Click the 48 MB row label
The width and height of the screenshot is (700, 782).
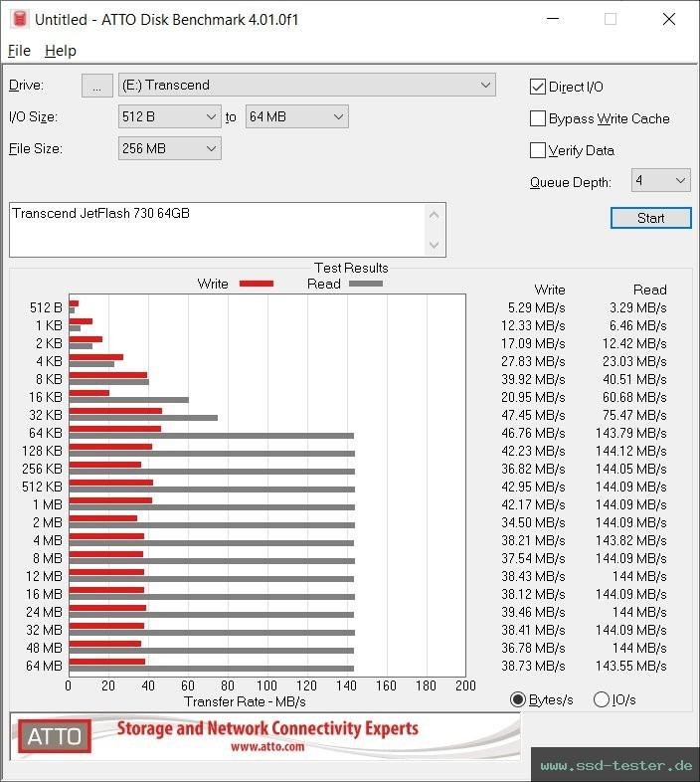click(x=44, y=648)
